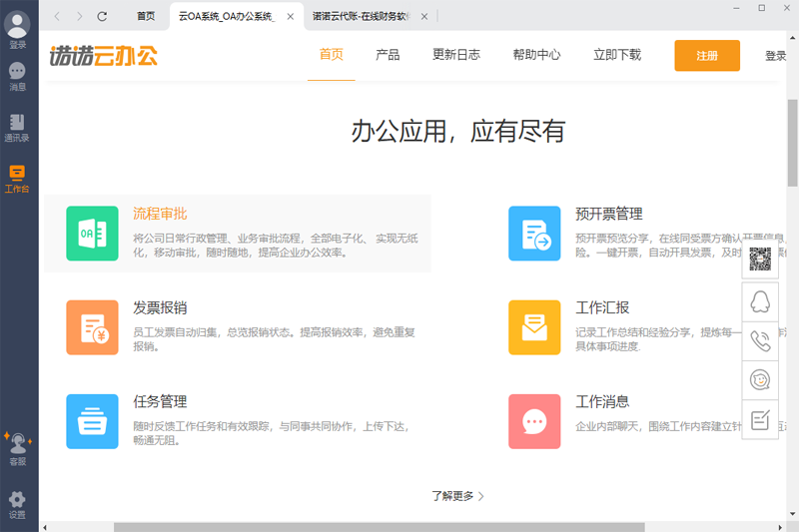Open 设置 settings gear in sidebar
799x532 pixels.
(x=17, y=503)
